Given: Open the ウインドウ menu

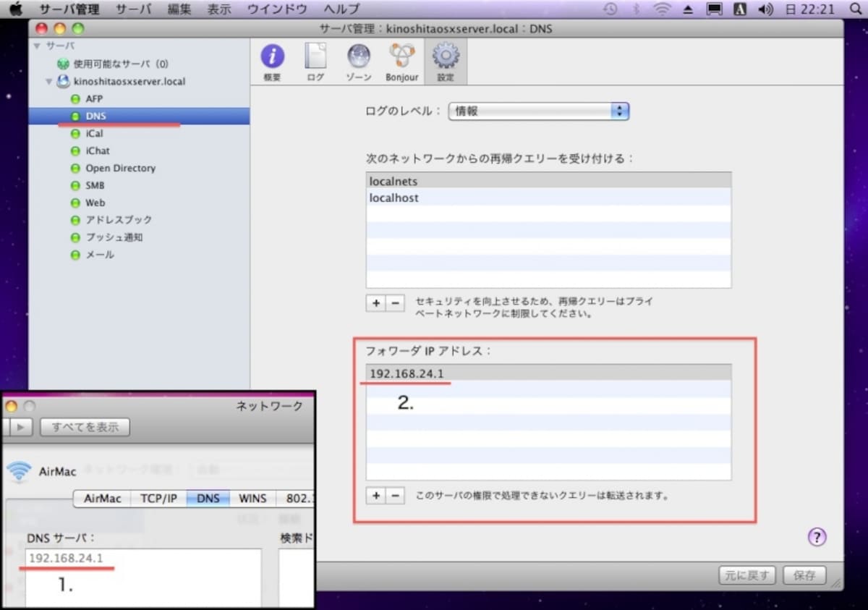Looking at the screenshot, I should tap(277, 9).
